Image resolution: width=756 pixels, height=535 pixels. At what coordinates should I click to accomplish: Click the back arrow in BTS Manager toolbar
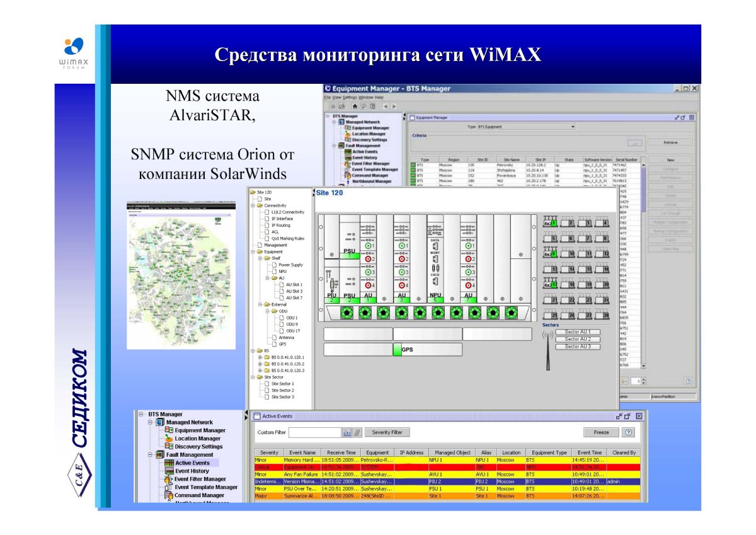(x=386, y=107)
